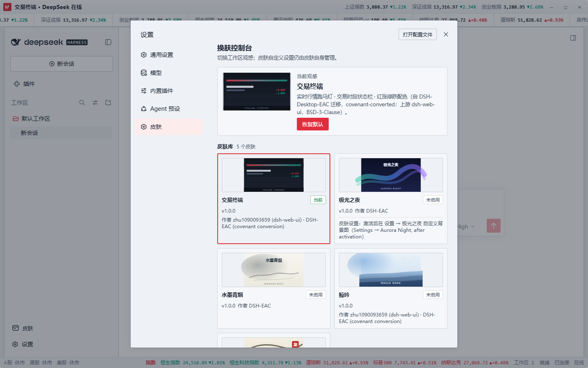Click the red 恢复默认 button
This screenshot has height=368, width=588.
(312, 124)
